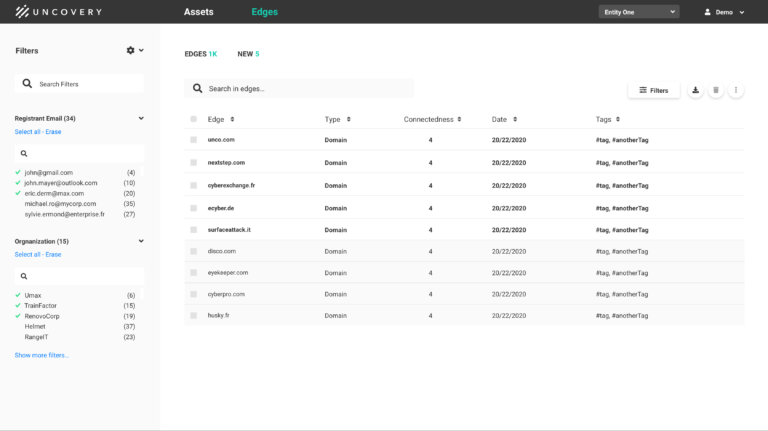Open the cyberpro.com edge
Viewport: 768px width, 431px height.
pyautogui.click(x=226, y=294)
